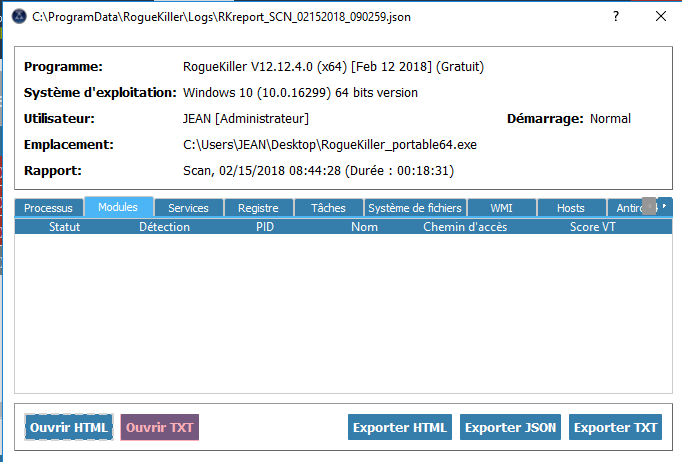Click the Normal startup value
682x462 pixels.
(610, 119)
